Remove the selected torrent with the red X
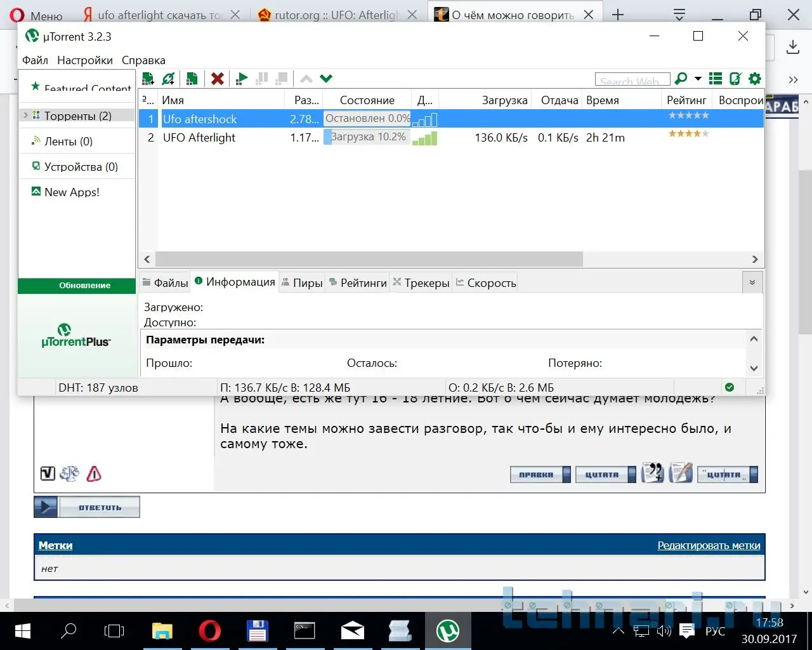This screenshot has width=812, height=650. pos(218,79)
